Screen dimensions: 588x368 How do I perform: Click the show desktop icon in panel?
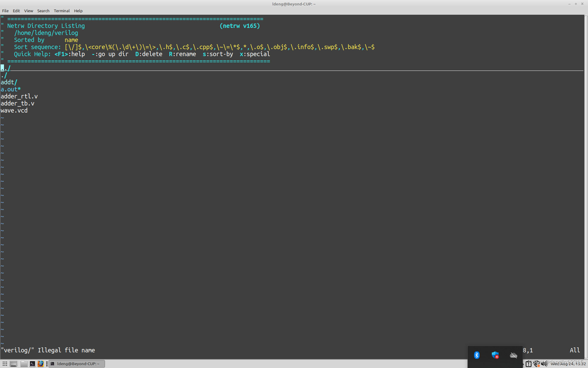(x=13, y=364)
